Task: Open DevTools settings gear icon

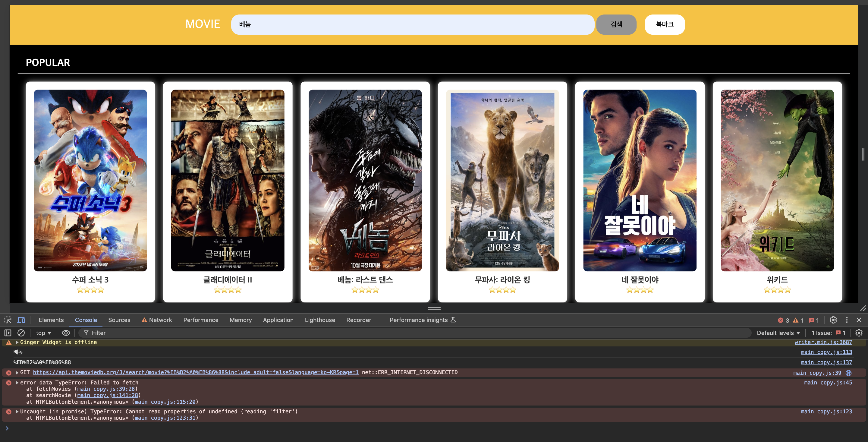Action: click(833, 320)
